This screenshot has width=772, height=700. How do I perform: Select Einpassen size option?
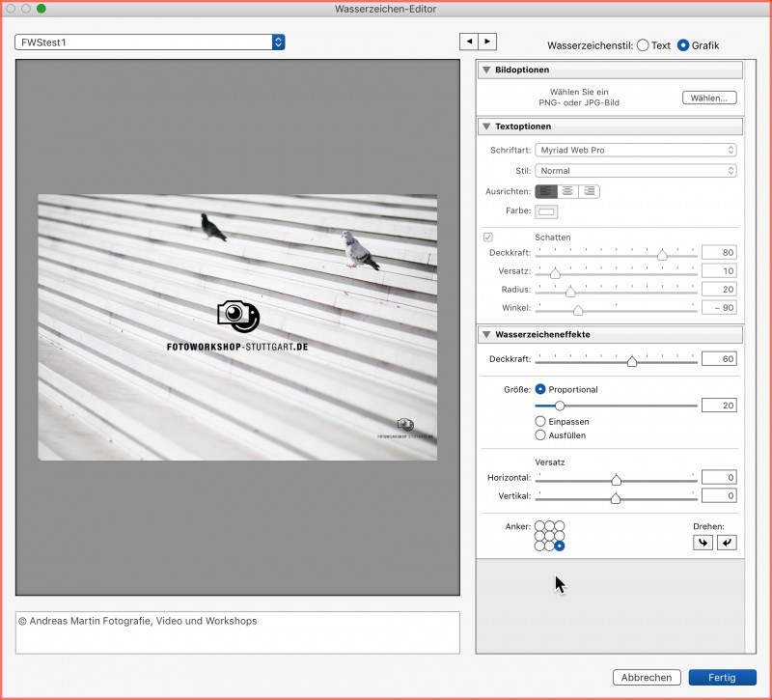pyautogui.click(x=540, y=421)
